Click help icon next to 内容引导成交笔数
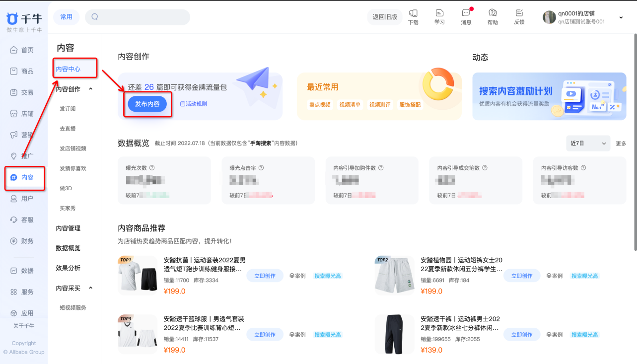This screenshot has width=637, height=364. click(485, 168)
